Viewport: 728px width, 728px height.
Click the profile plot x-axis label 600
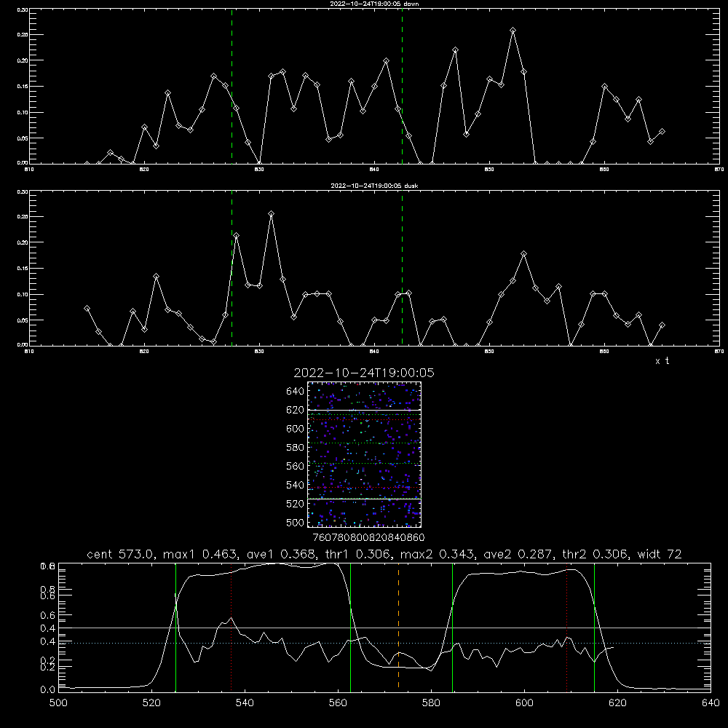pos(524,703)
